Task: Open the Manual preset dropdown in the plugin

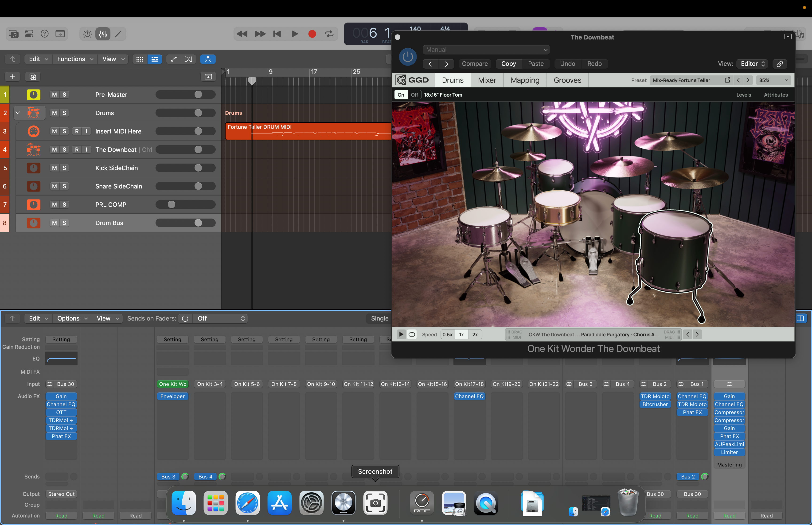Action: pyautogui.click(x=486, y=49)
